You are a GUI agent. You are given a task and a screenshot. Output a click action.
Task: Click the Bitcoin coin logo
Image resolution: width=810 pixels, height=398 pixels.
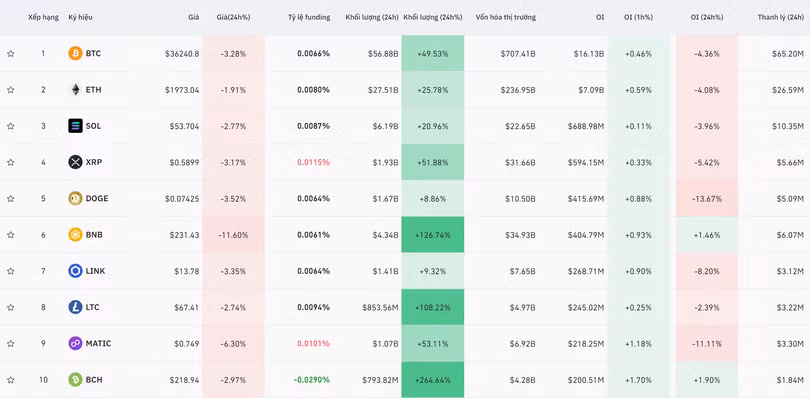pyautogui.click(x=75, y=53)
